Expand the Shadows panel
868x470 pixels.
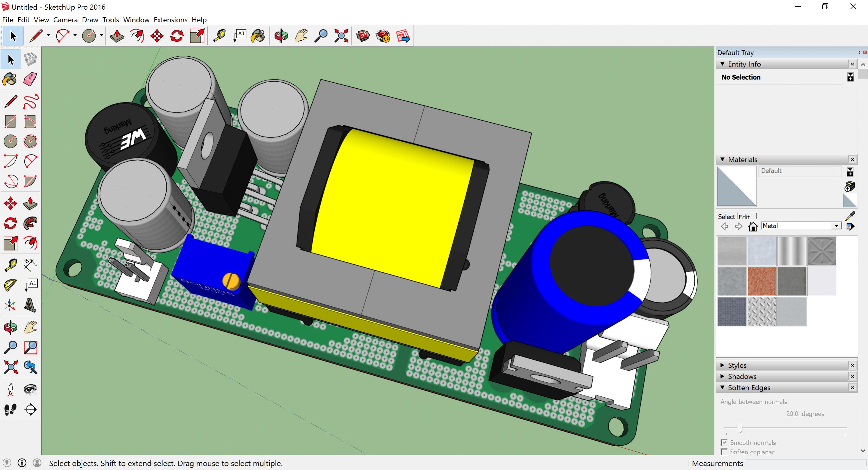click(x=722, y=376)
